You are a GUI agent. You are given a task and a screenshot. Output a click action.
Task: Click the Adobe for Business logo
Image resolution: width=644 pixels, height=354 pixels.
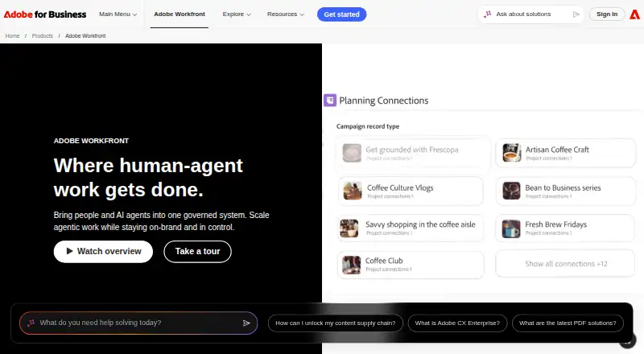coord(45,14)
